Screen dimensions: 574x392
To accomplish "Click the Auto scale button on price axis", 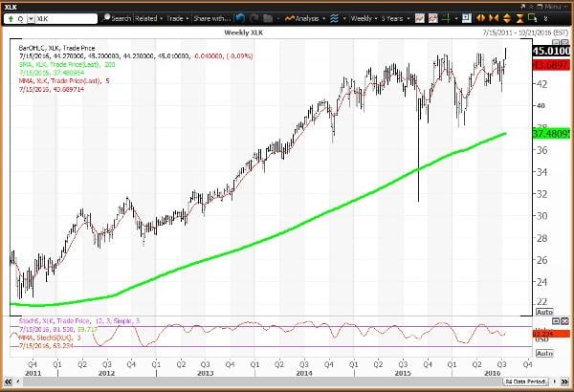I will tap(543, 311).
